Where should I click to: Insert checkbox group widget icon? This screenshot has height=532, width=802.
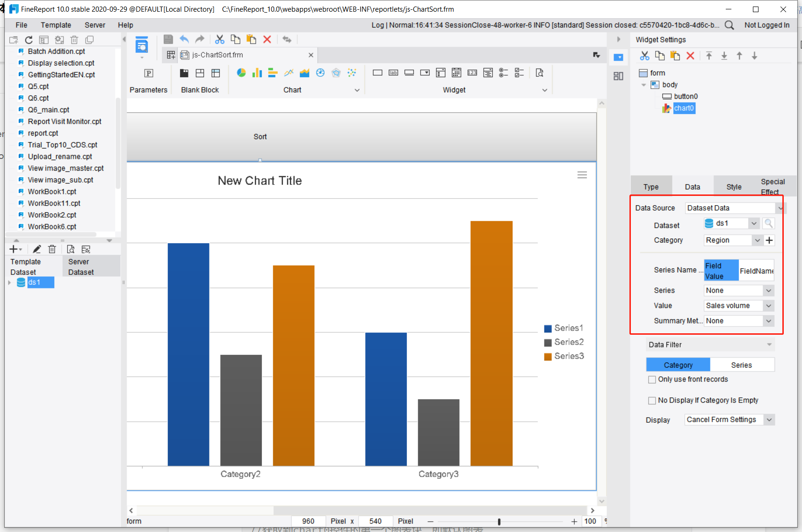tap(519, 72)
